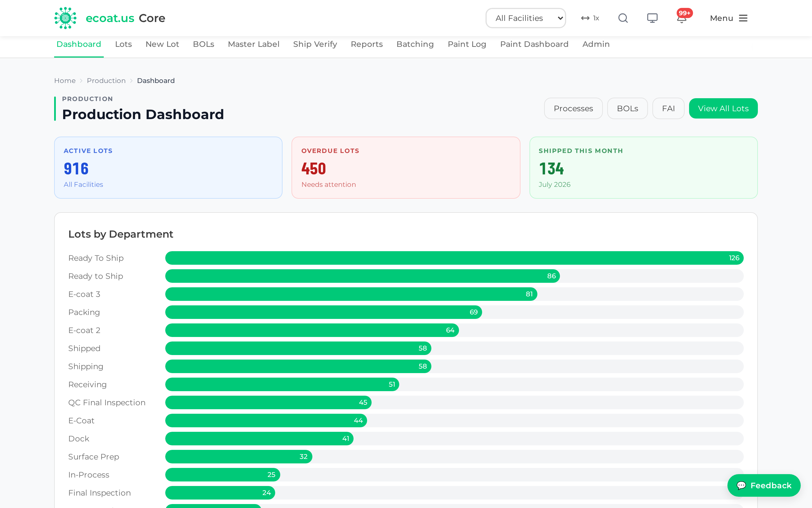Image resolution: width=812 pixels, height=508 pixels.
Task: Click the Final Inspection bar showing 24
Action: point(220,493)
